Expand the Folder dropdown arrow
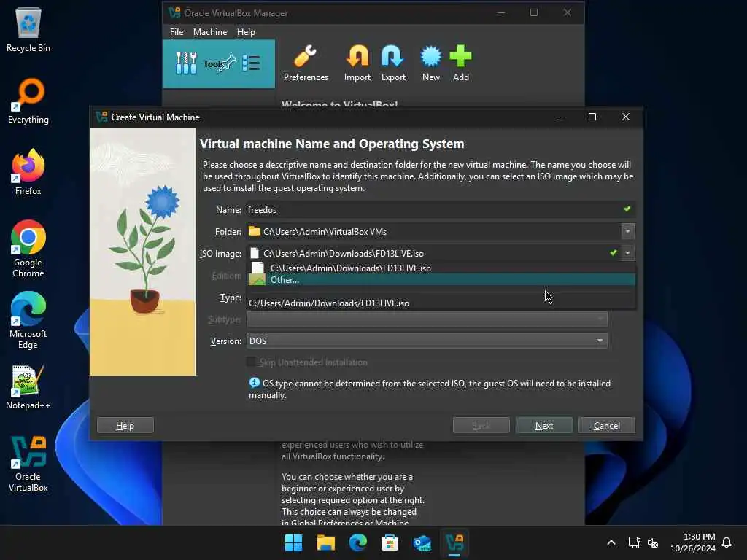 (x=627, y=231)
